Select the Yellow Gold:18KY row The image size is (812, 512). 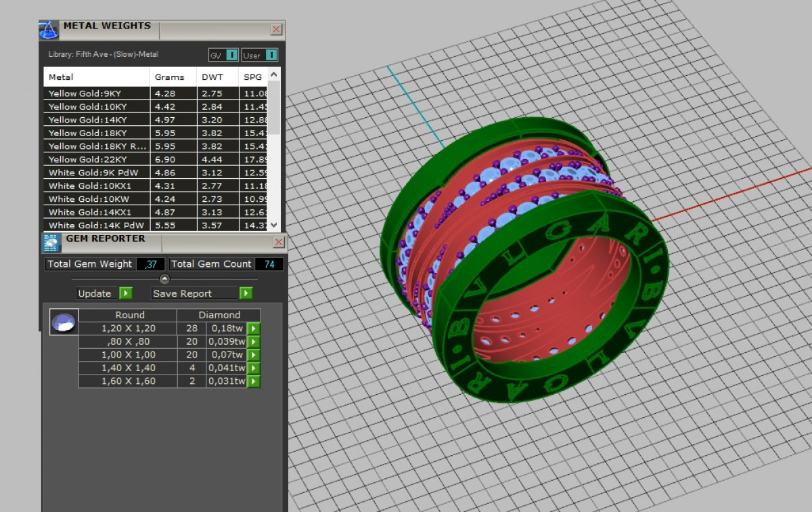pyautogui.click(x=96, y=133)
